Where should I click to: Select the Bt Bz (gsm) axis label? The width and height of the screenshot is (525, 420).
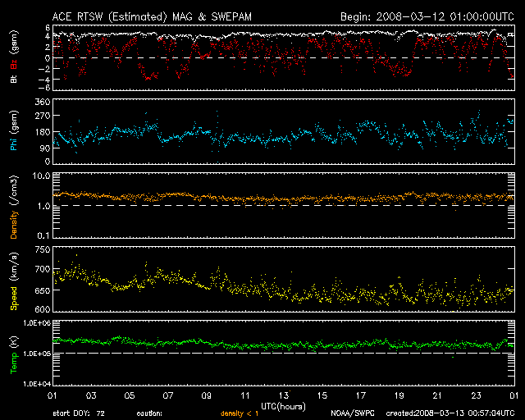[14, 57]
